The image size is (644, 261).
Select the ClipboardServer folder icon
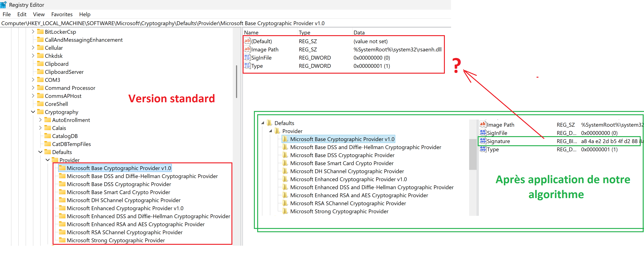(40, 72)
